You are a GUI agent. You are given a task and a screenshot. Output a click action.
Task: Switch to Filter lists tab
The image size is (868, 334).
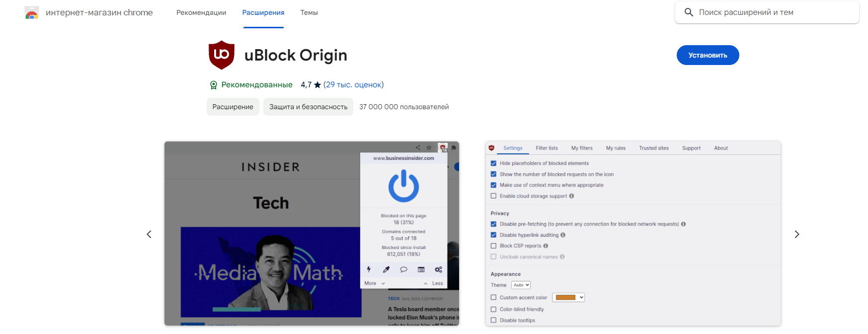[x=547, y=148]
